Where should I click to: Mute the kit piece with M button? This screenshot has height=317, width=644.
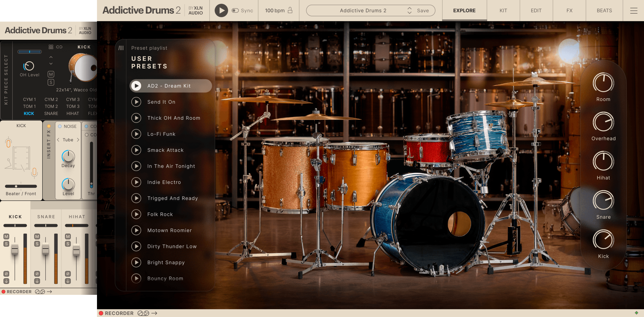pyautogui.click(x=51, y=74)
